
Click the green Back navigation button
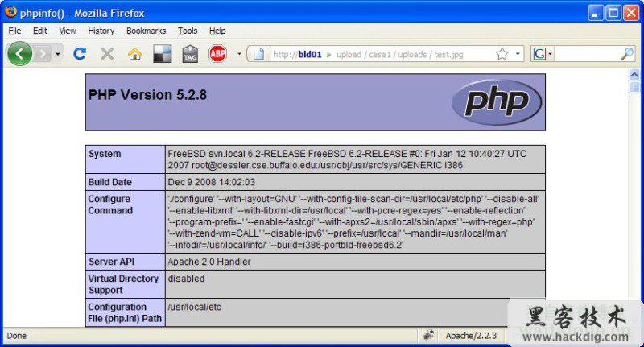point(20,54)
